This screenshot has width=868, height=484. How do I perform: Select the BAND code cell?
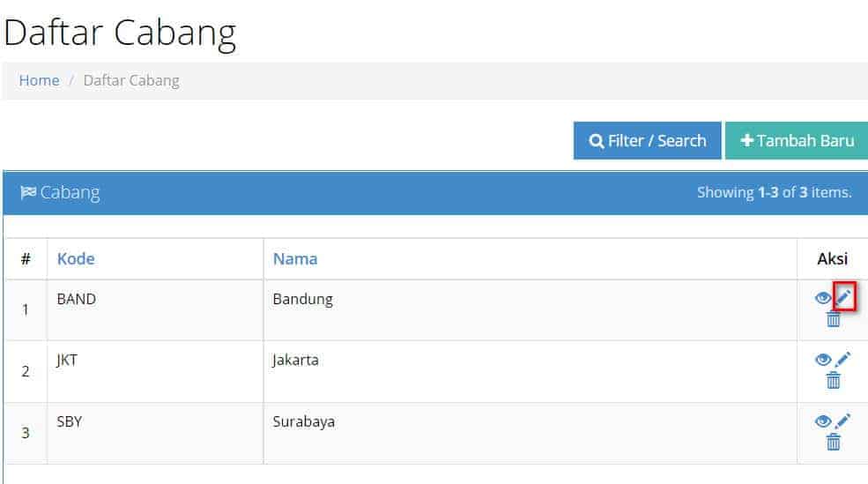155,310
